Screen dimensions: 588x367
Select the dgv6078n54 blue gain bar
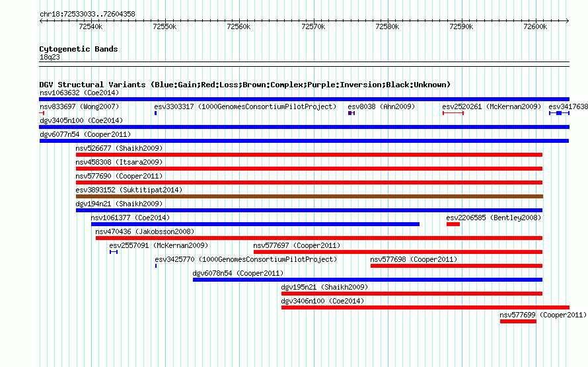[x=367, y=280]
